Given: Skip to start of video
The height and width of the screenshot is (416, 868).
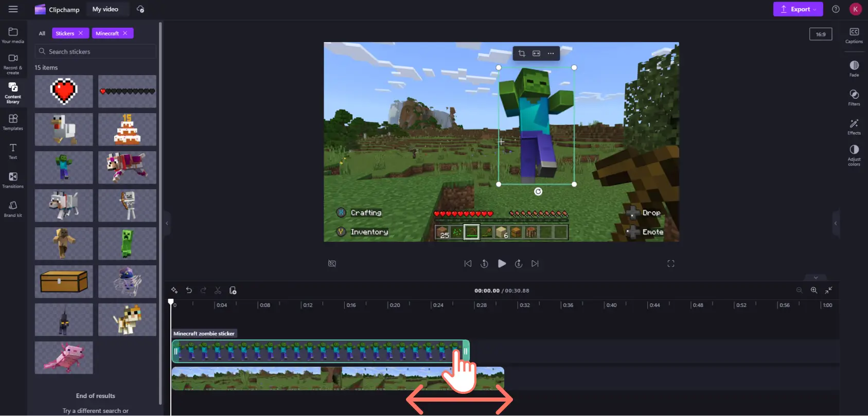Looking at the screenshot, I should 468,263.
